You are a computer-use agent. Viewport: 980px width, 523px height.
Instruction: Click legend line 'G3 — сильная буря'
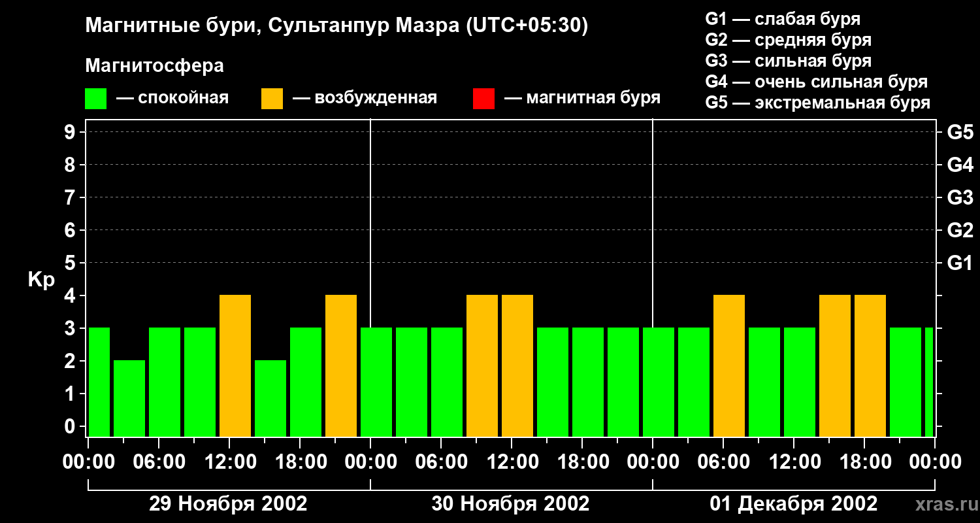789,61
